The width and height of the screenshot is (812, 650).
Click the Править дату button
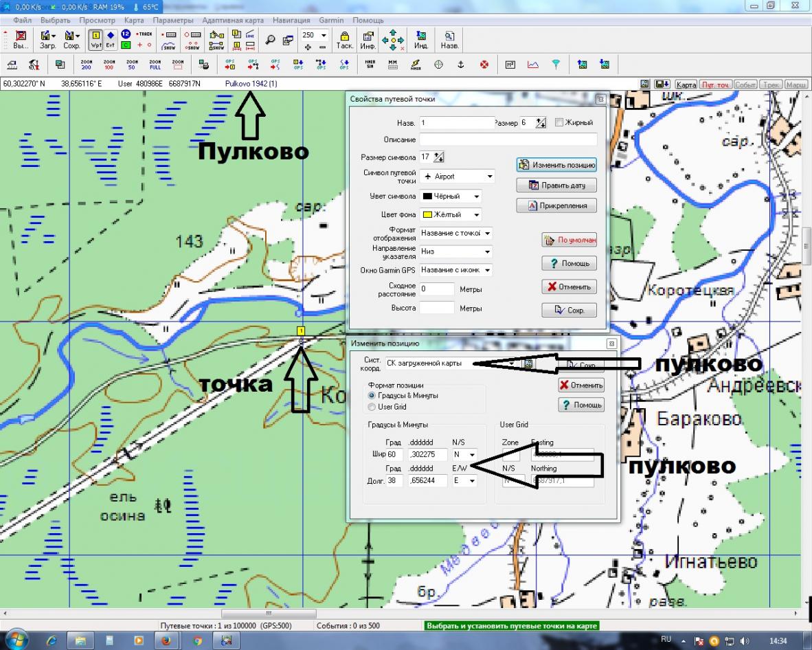[x=556, y=186]
